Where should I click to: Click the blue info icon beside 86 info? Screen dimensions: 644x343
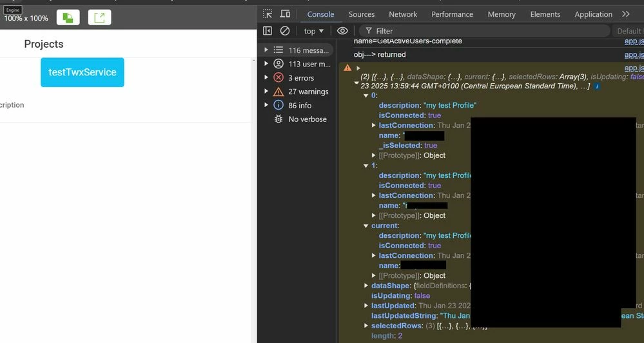[278, 105]
